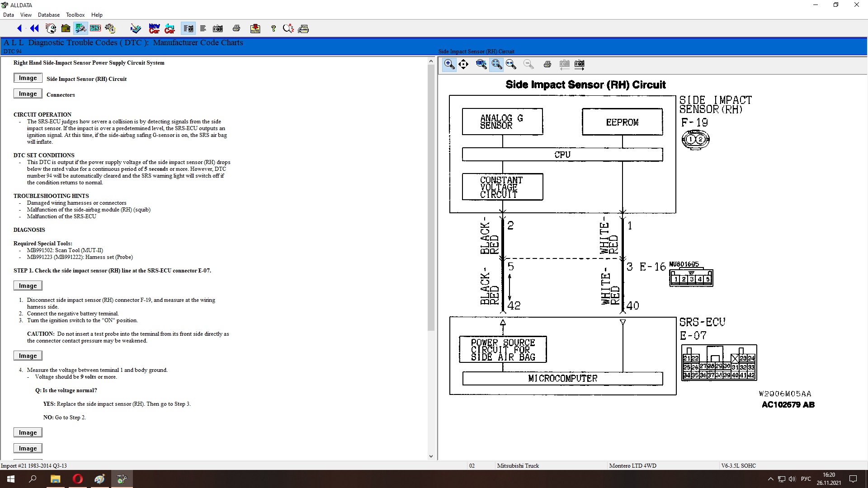This screenshot has height=488, width=868.
Task: Click the New Car toolbar icon
Action: click(154, 28)
